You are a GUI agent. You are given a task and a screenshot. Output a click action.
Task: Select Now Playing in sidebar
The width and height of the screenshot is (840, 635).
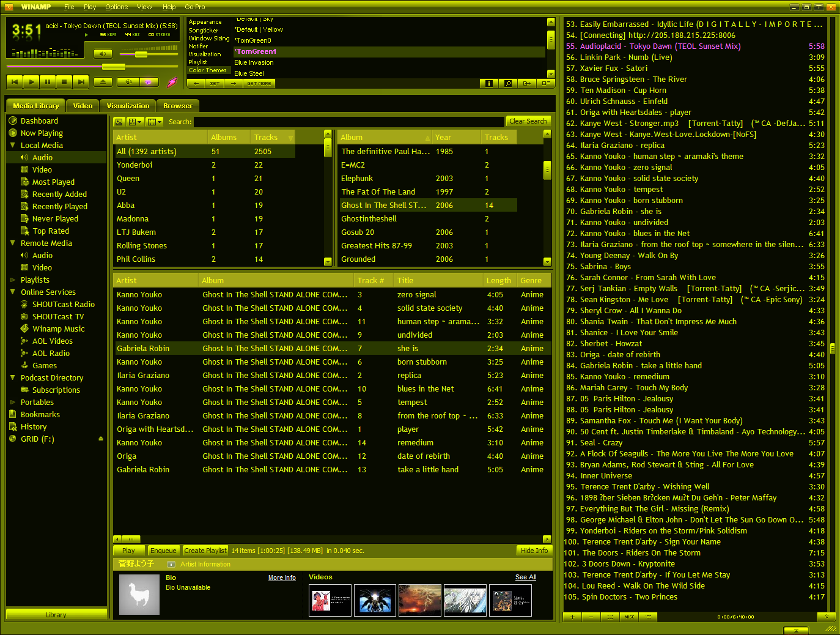[x=42, y=133]
